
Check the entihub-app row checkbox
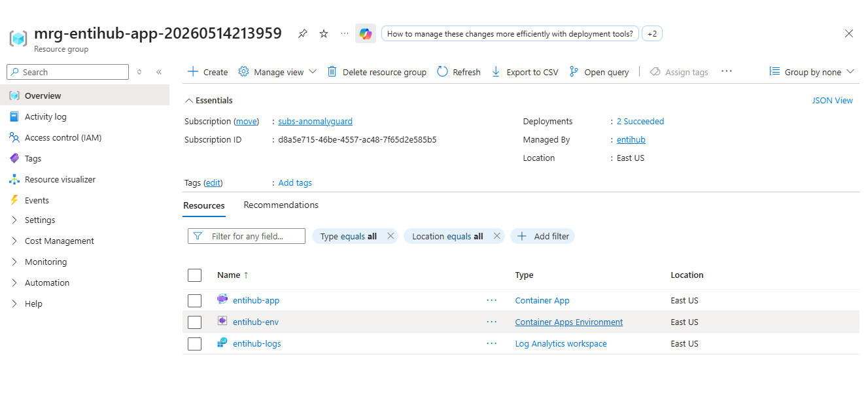194,300
